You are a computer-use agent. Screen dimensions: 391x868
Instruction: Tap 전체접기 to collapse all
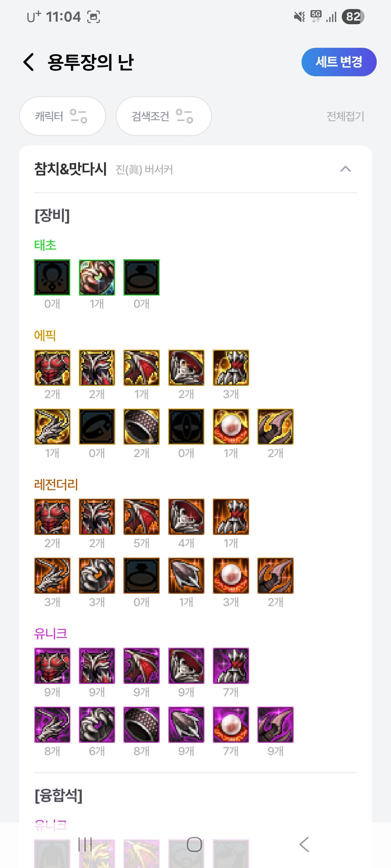(x=345, y=116)
